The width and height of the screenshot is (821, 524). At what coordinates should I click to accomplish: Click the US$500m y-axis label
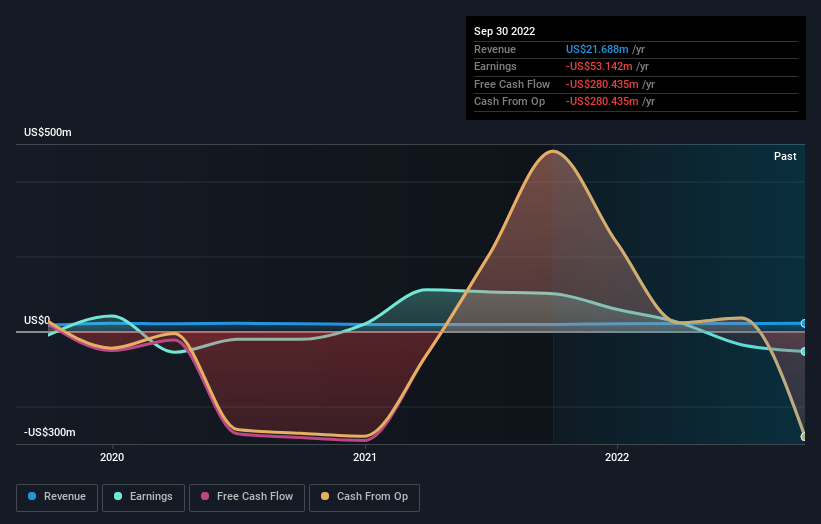48,132
